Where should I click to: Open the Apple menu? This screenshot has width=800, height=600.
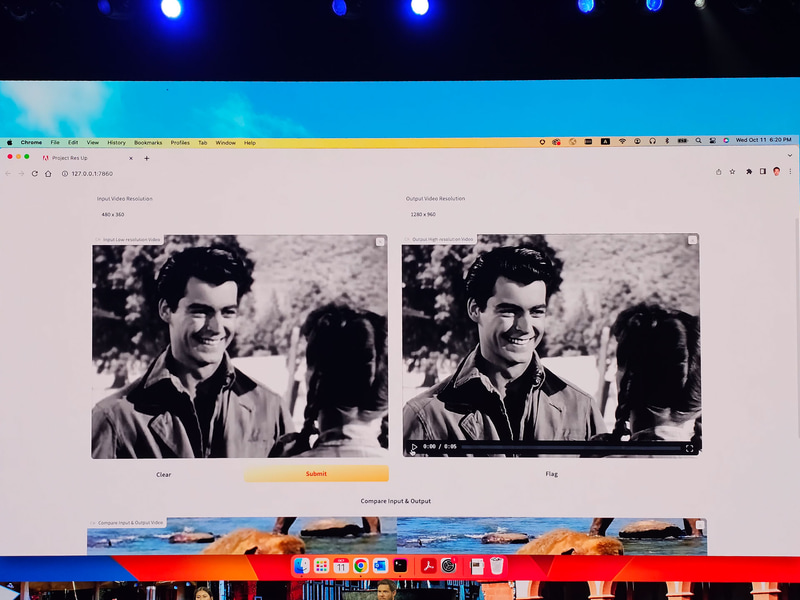point(9,143)
